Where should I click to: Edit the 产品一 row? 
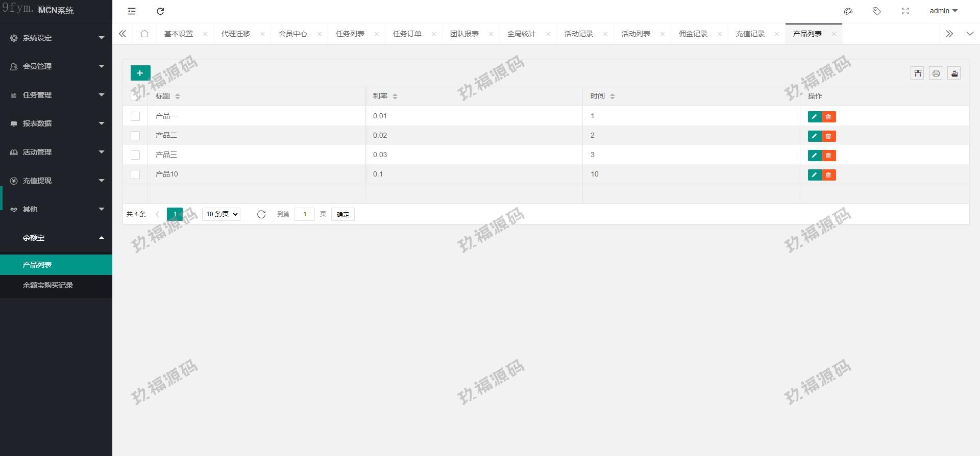point(814,117)
